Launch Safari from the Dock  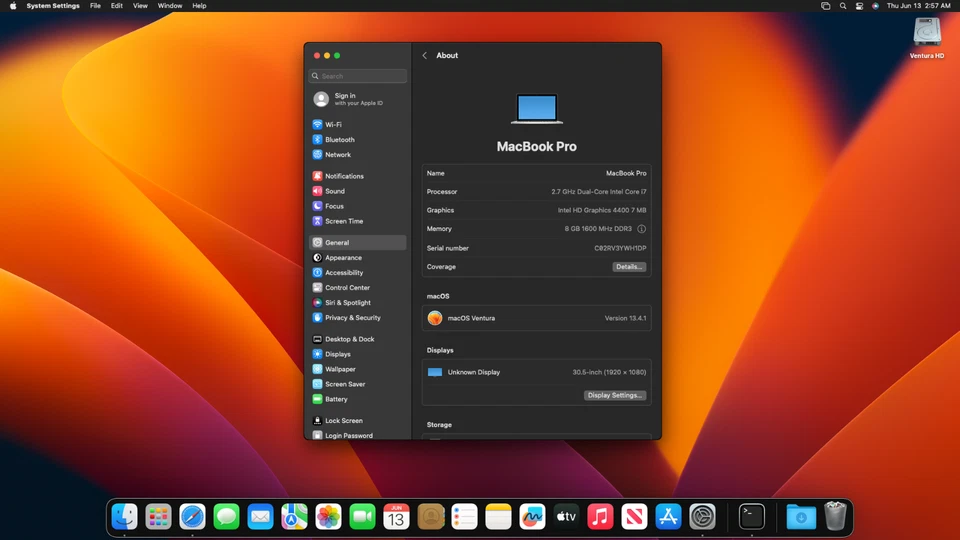click(192, 517)
